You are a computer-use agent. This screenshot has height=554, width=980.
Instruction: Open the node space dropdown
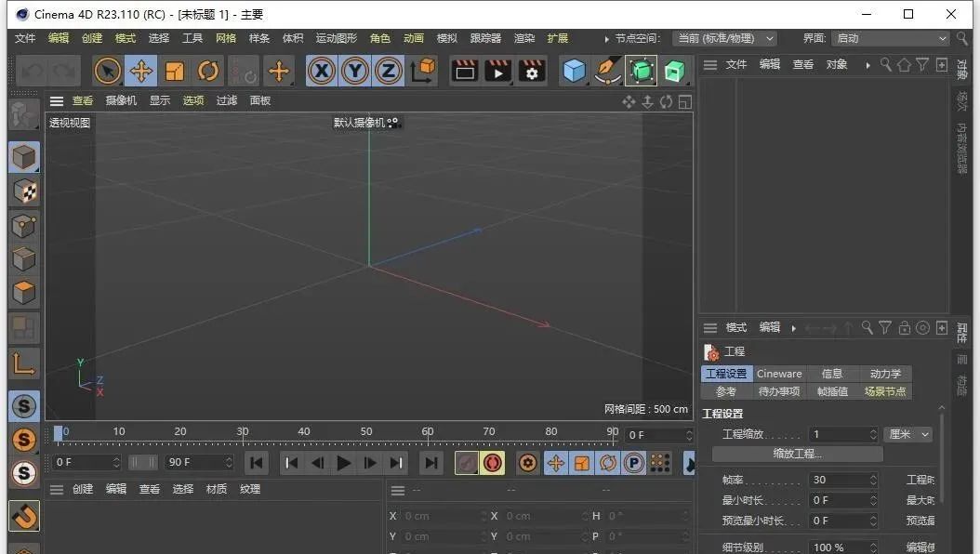[x=725, y=39]
